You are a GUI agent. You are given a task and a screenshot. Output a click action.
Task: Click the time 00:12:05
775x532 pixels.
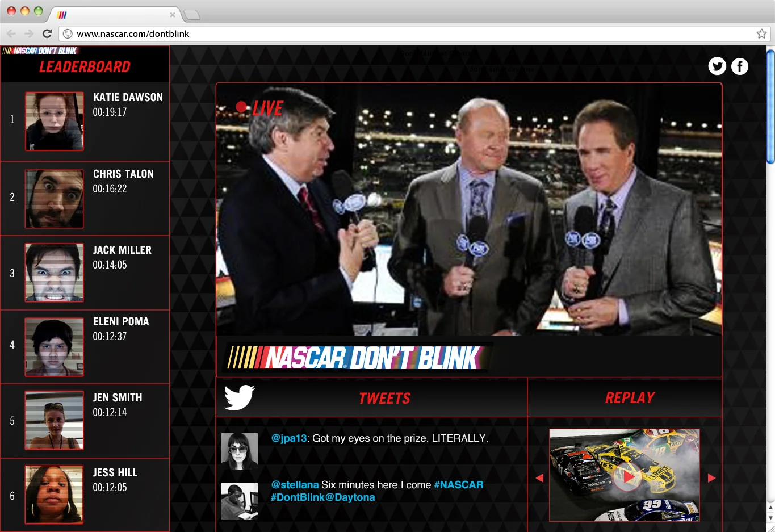click(x=110, y=488)
